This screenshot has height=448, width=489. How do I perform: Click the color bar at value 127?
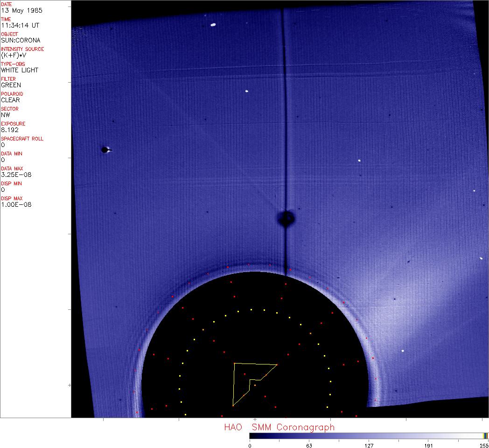point(369,435)
